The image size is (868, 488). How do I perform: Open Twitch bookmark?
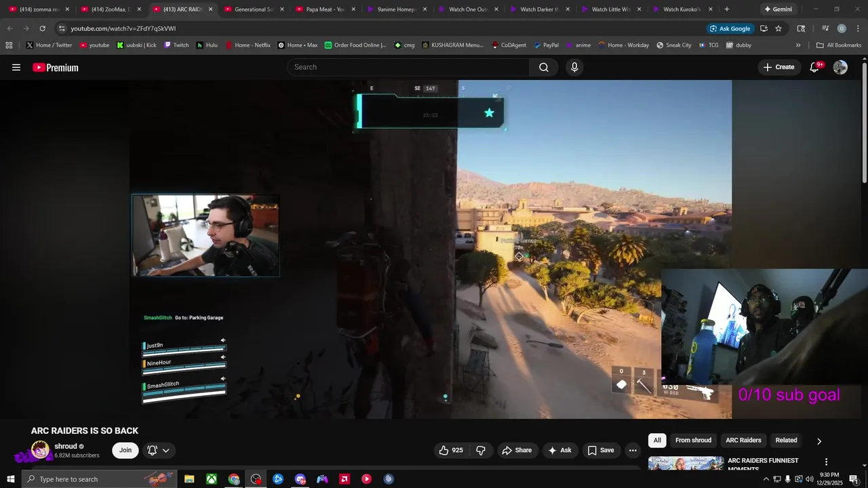coord(176,45)
